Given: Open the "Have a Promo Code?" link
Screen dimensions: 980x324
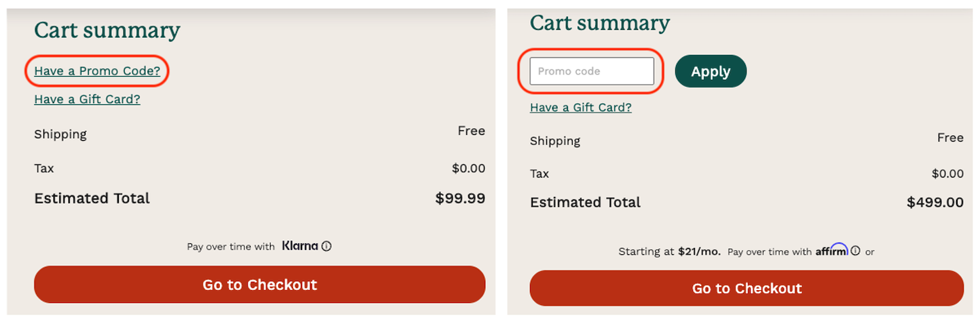Looking at the screenshot, I should click(97, 71).
